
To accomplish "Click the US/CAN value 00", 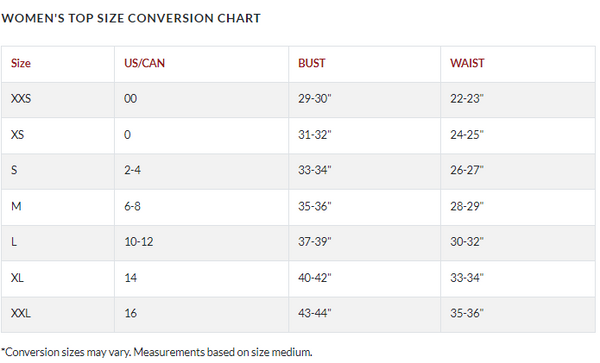I will 130,99.
